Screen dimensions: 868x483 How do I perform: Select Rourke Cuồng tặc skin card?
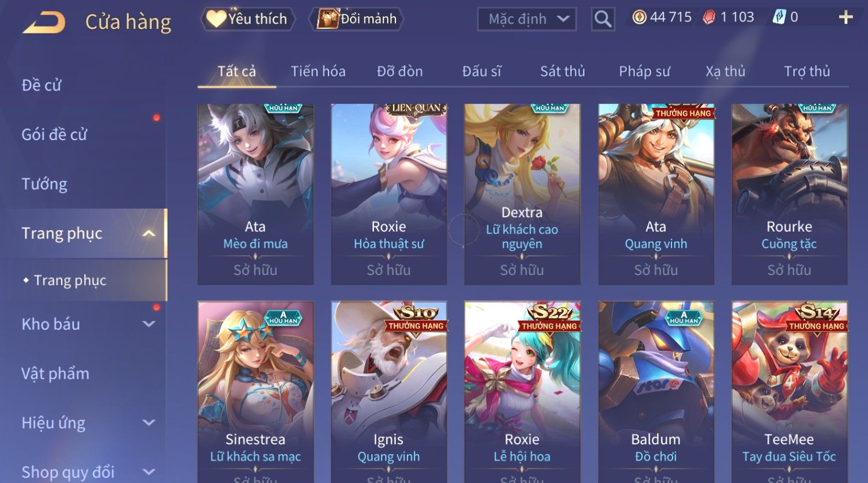coord(789,194)
